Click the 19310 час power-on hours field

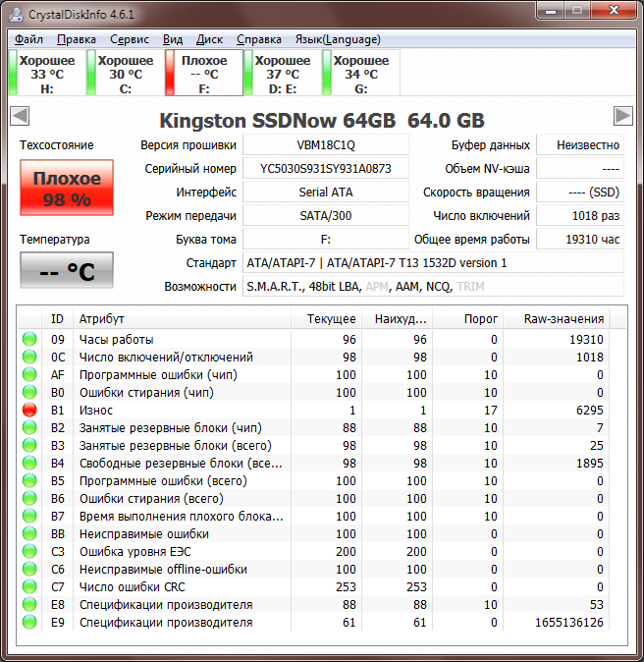[x=580, y=240]
